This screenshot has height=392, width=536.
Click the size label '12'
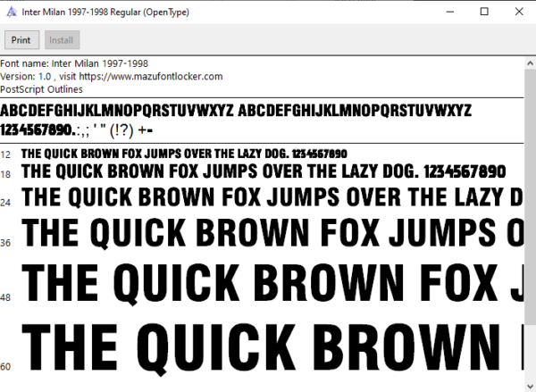(x=5, y=154)
